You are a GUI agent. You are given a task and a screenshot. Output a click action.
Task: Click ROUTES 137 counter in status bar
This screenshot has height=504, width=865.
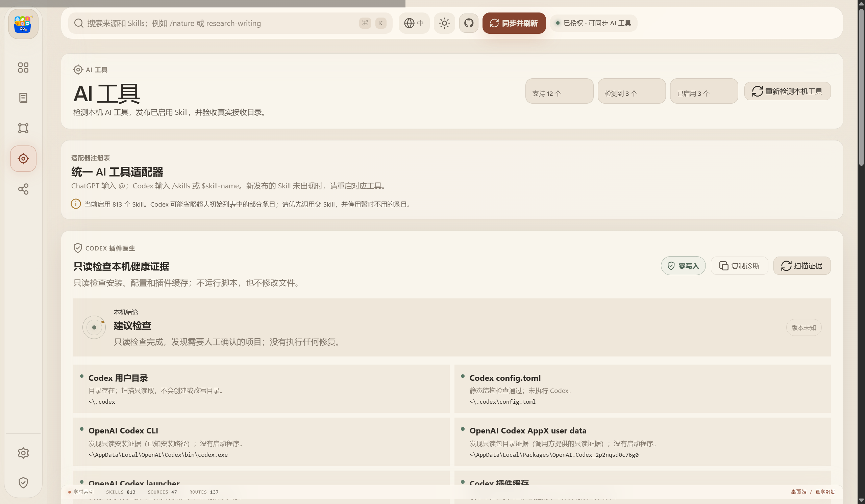pos(204,492)
